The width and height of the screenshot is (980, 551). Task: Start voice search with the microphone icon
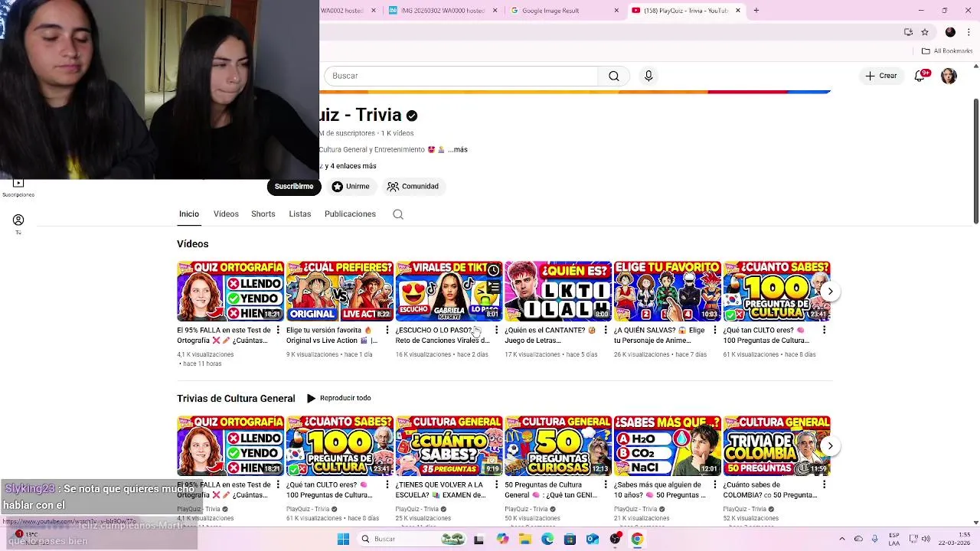648,76
